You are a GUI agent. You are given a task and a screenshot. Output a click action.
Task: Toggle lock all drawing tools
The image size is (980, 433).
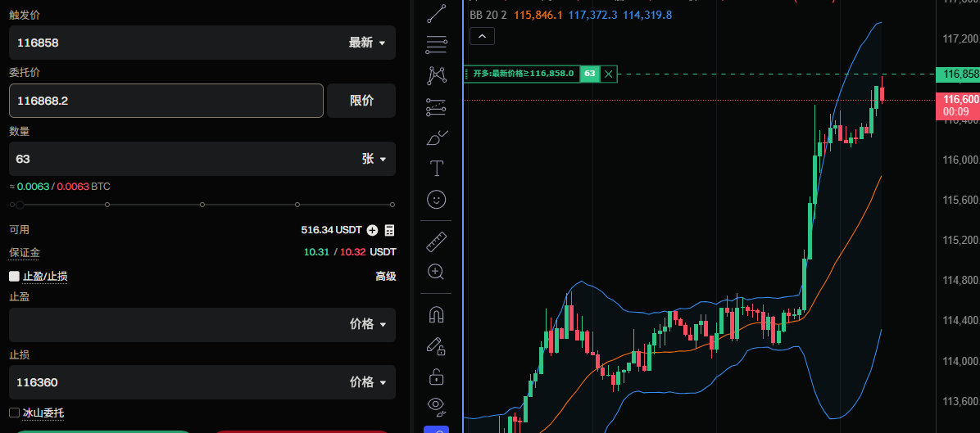point(436,377)
